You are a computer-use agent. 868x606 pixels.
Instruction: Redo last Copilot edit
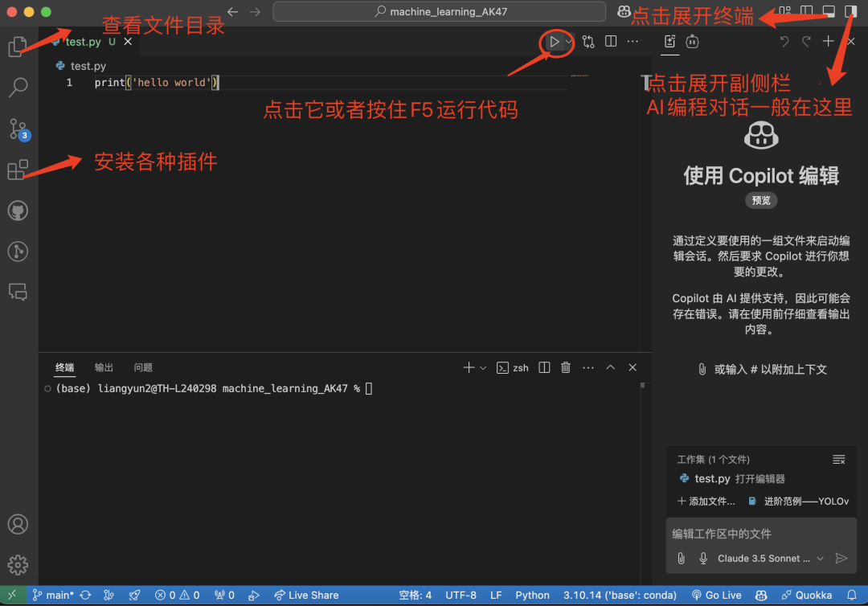tap(807, 42)
